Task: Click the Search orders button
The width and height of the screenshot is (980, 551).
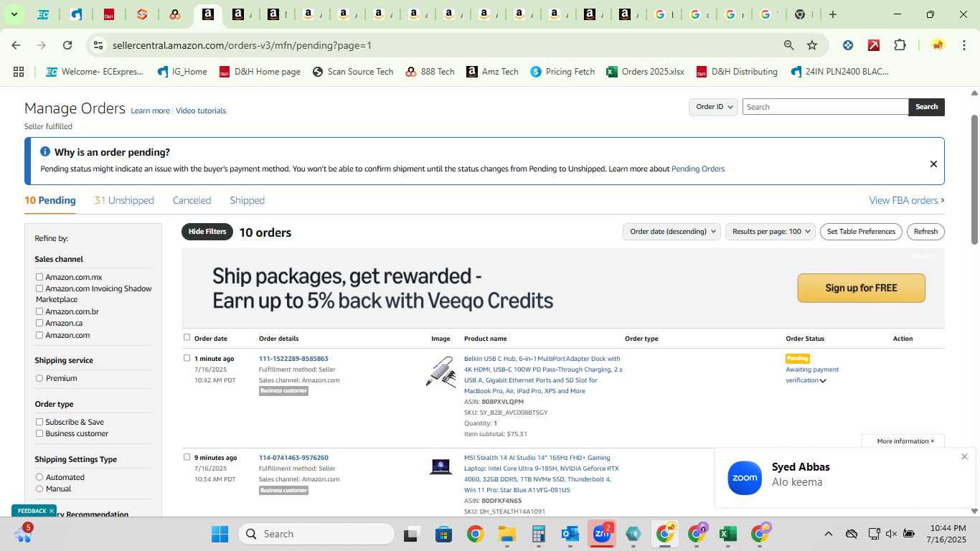Action: (x=926, y=107)
